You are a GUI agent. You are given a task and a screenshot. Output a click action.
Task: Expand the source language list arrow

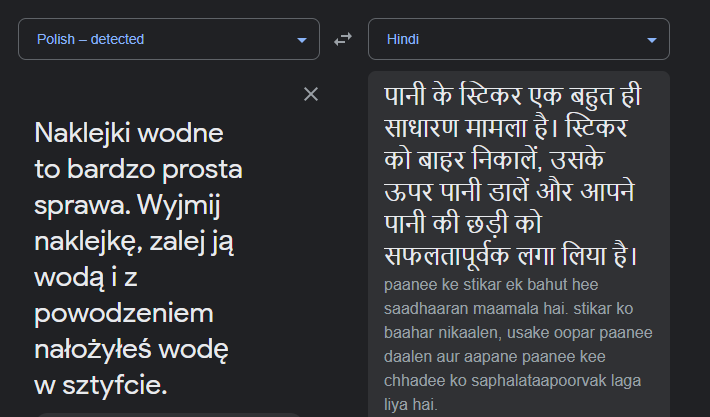point(302,40)
